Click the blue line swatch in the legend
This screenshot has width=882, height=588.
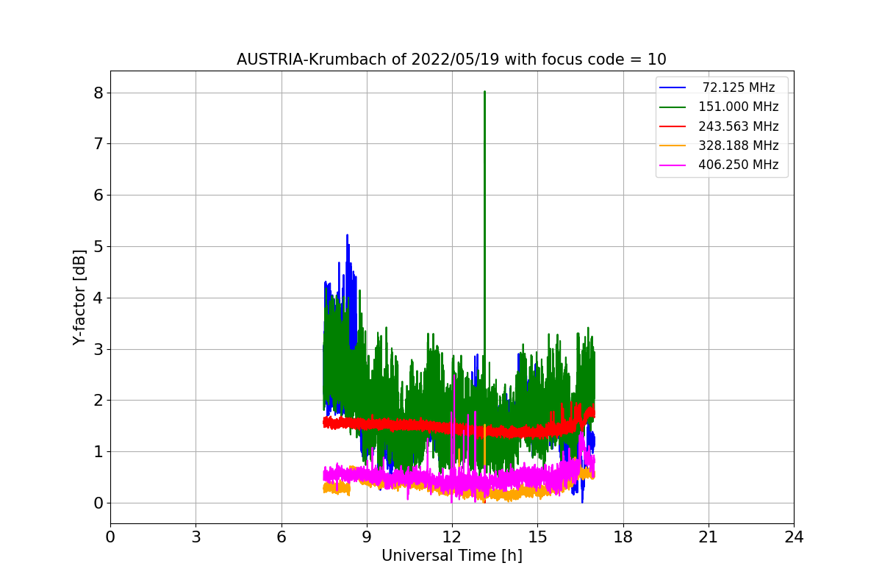point(673,88)
